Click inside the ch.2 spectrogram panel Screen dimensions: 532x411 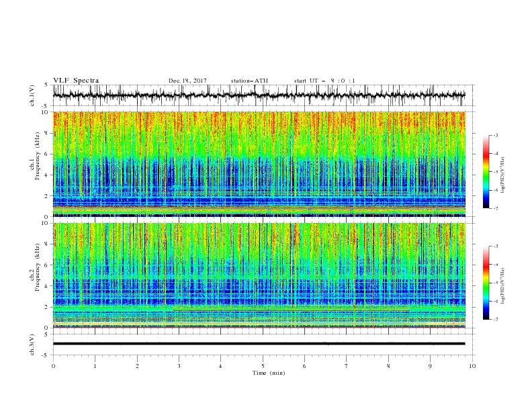[259, 275]
